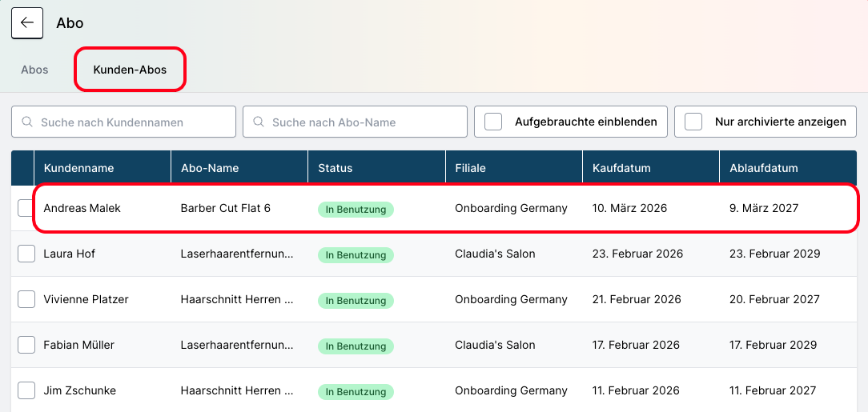The height and width of the screenshot is (412, 868).
Task: Enable Aufgebrauchte einblenden checkbox
Action: [494, 122]
